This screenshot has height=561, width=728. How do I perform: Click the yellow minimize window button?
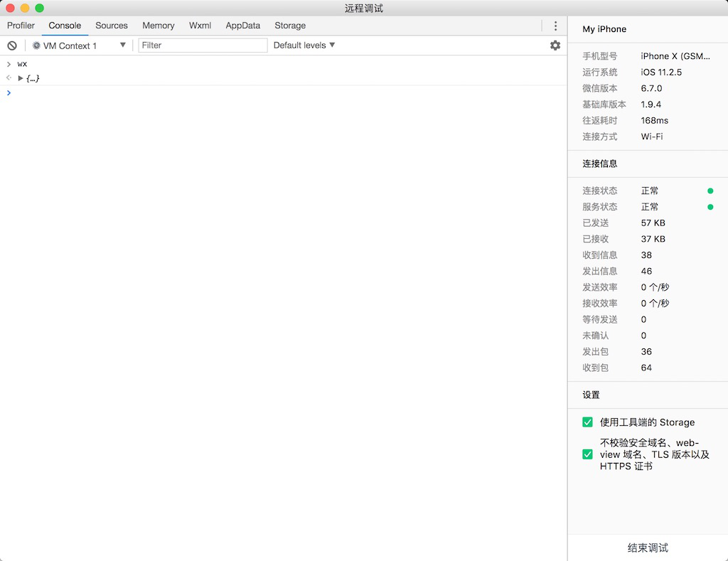coord(25,8)
